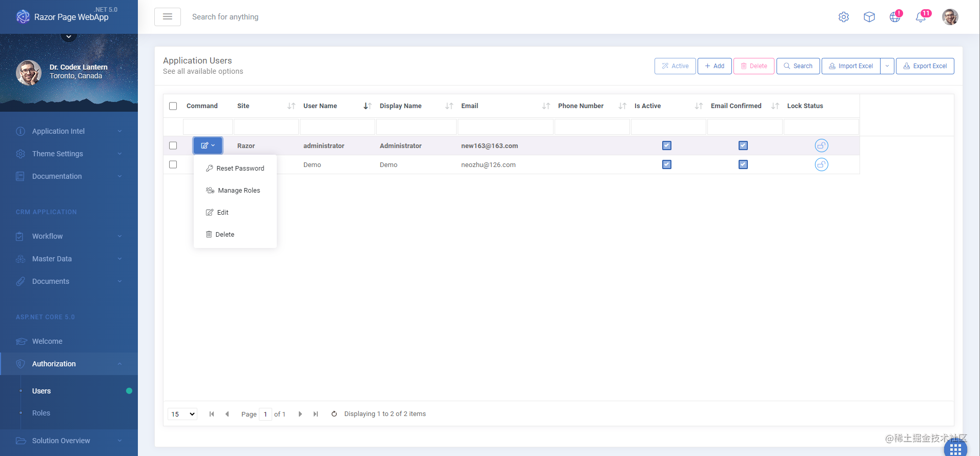Open Roles under Authorization
980x456 pixels.
[x=69, y=413]
